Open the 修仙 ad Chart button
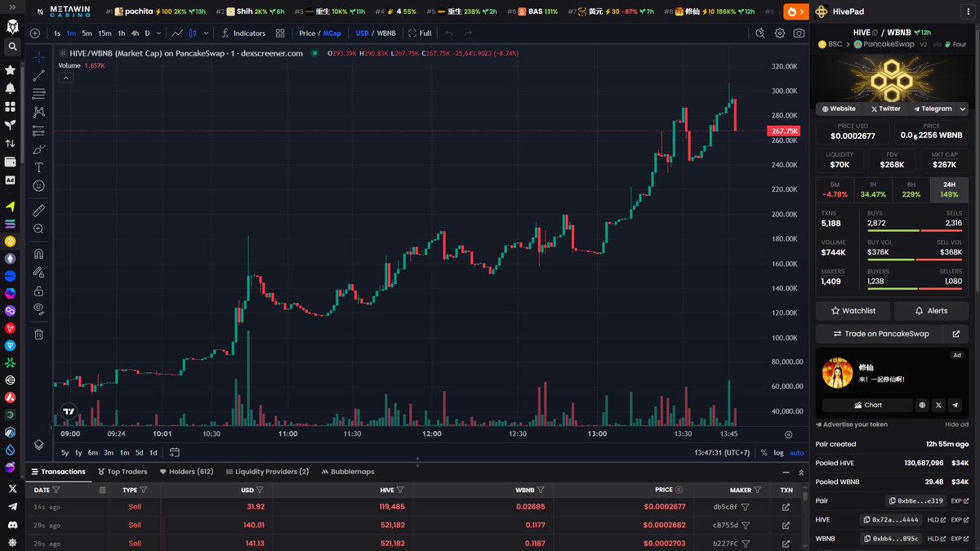Viewport: 980px width, 551px height. pos(868,405)
